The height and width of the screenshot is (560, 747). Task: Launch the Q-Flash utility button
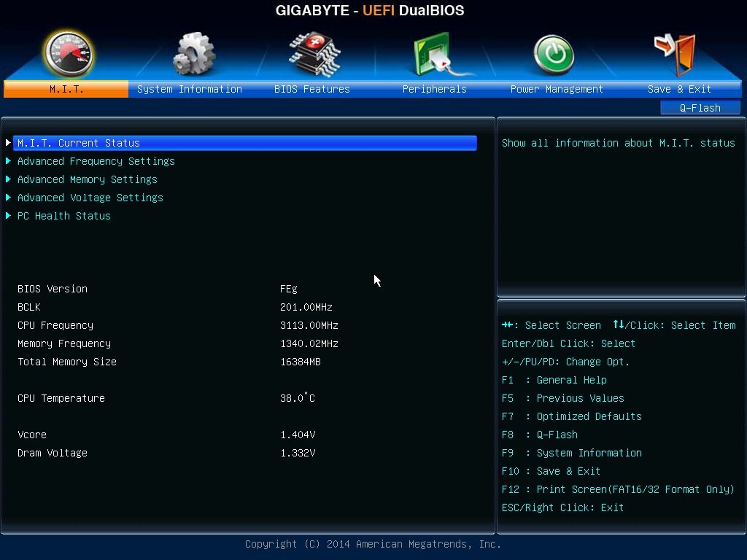tap(700, 108)
